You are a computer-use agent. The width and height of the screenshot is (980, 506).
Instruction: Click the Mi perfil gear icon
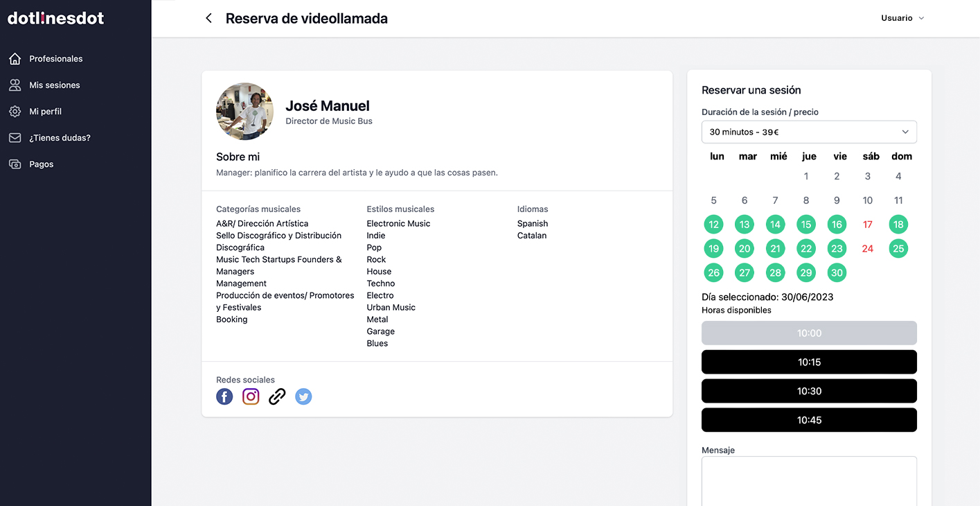[x=15, y=112]
